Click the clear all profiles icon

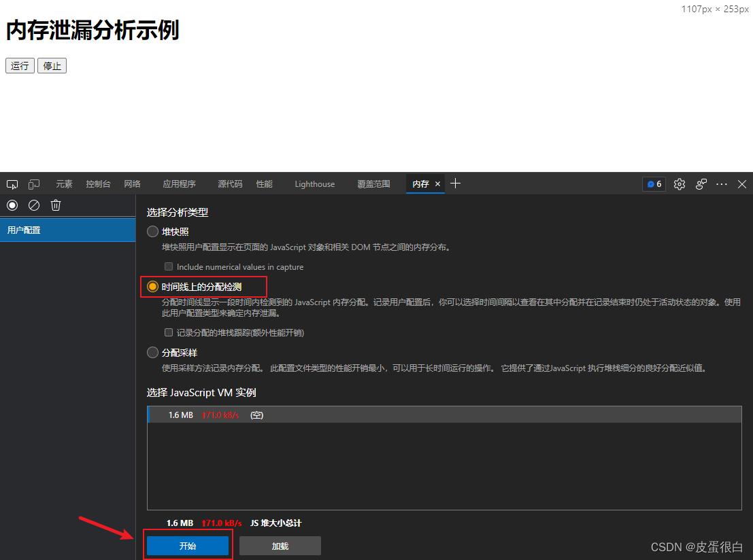34,205
